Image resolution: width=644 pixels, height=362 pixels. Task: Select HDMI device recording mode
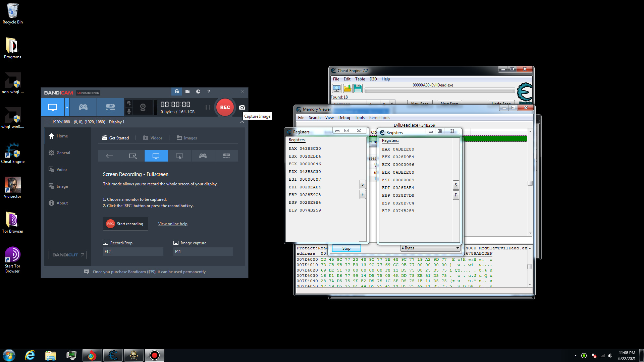click(x=110, y=107)
